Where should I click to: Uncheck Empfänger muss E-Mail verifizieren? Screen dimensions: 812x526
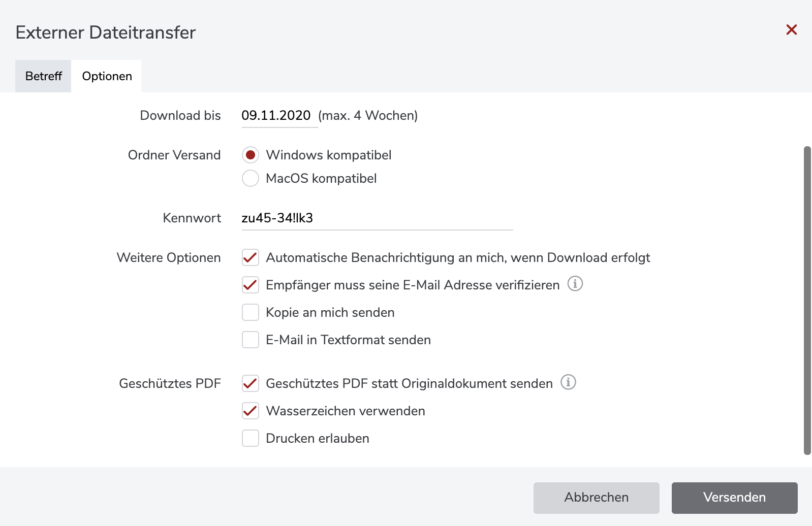pyautogui.click(x=251, y=285)
